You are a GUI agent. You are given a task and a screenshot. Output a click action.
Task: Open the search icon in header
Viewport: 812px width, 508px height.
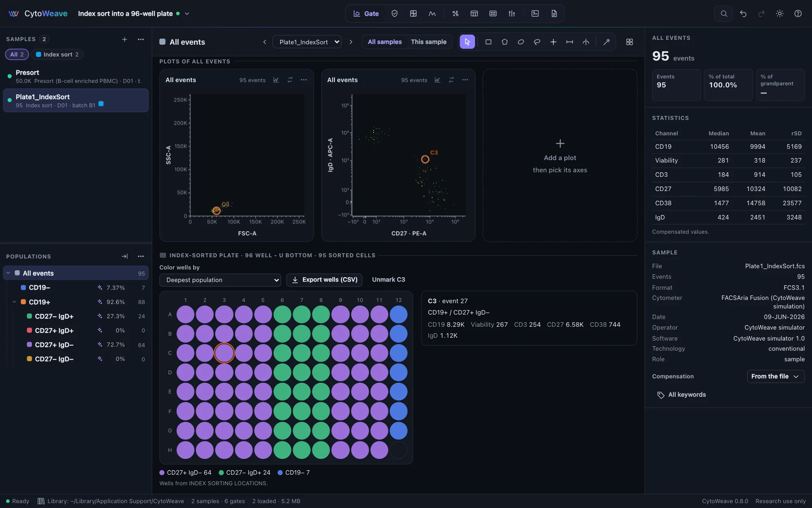pyautogui.click(x=724, y=13)
